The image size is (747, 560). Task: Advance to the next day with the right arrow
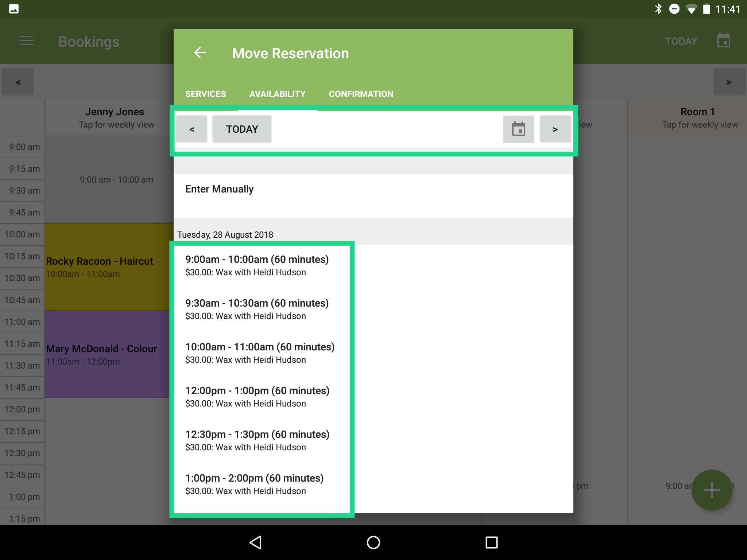[x=555, y=129]
